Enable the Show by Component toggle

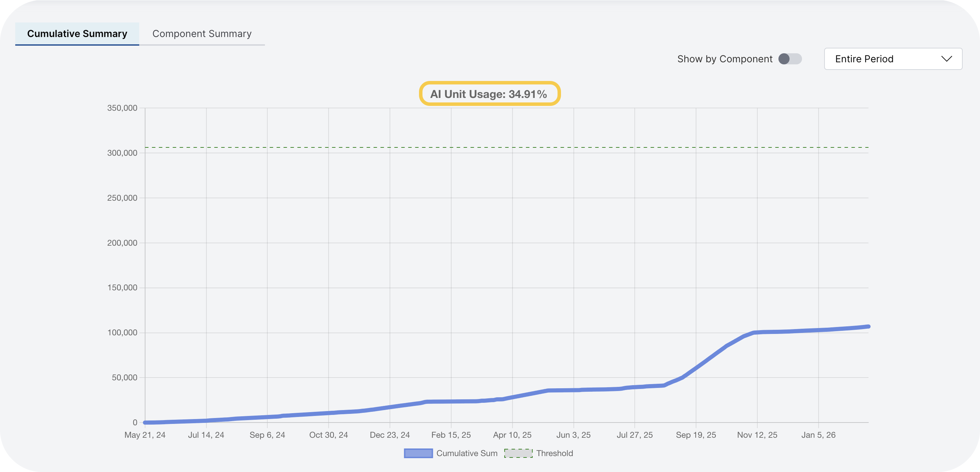click(790, 59)
